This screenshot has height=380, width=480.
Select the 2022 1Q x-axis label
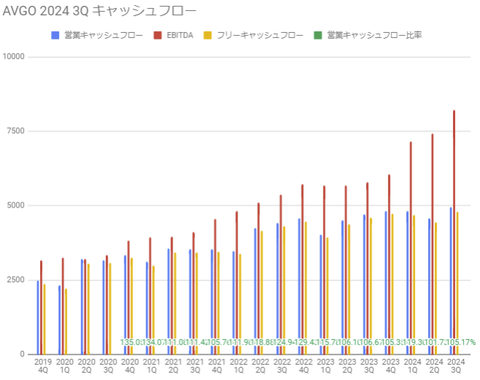tap(239, 366)
